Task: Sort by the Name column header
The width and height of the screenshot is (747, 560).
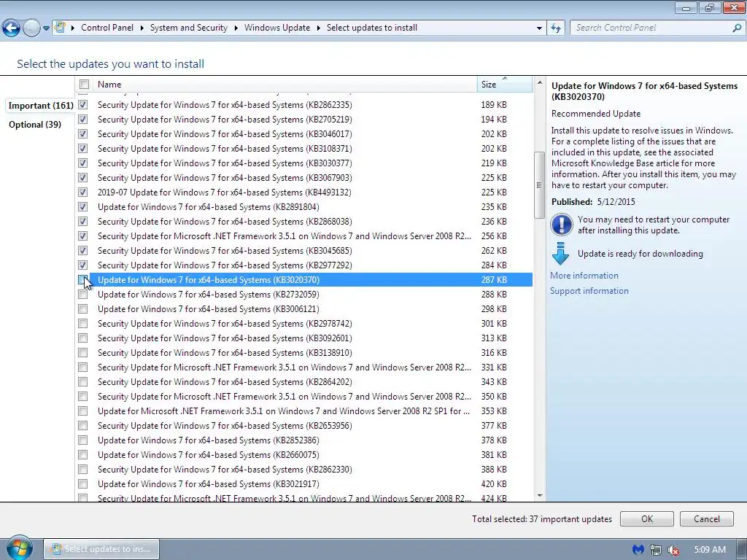Action: coord(285,85)
